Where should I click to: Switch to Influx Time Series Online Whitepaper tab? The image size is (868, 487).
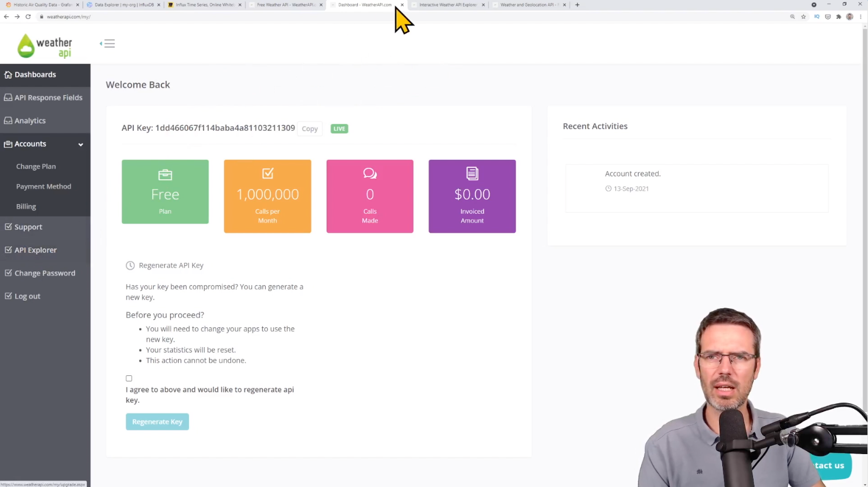click(204, 5)
